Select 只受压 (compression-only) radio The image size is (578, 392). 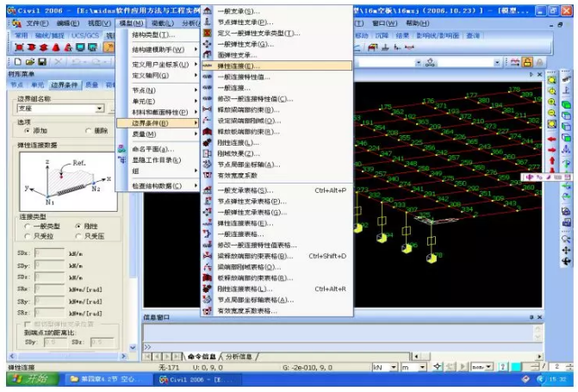[78, 236]
